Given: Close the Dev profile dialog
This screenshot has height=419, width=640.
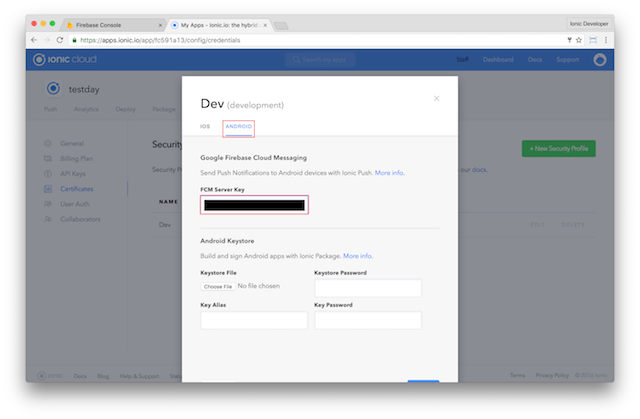Looking at the screenshot, I should coord(436,98).
